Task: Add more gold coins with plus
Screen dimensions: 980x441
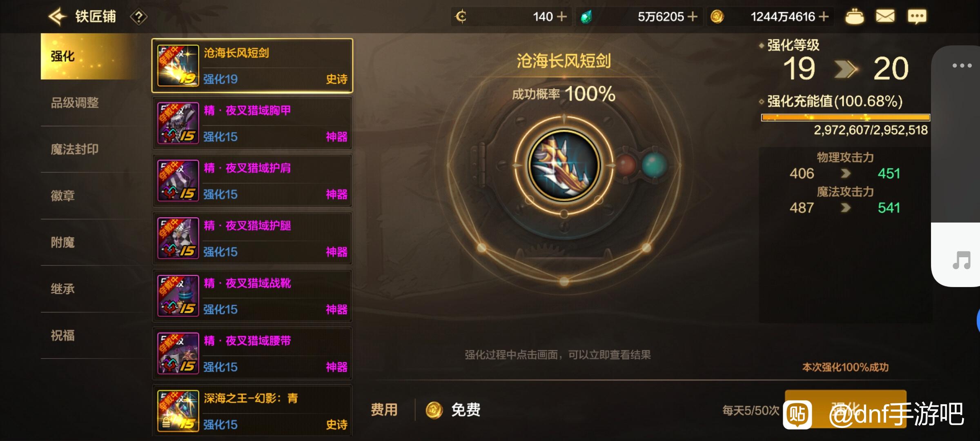Action: click(x=824, y=17)
